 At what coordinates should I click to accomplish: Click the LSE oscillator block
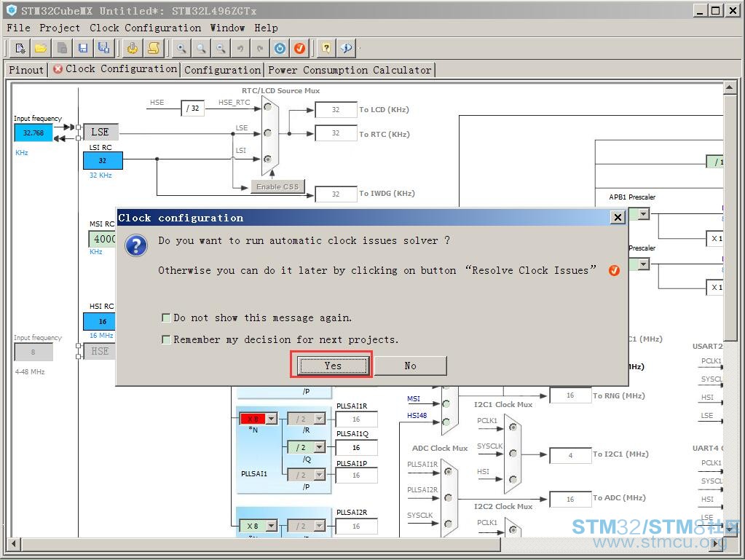tap(100, 132)
